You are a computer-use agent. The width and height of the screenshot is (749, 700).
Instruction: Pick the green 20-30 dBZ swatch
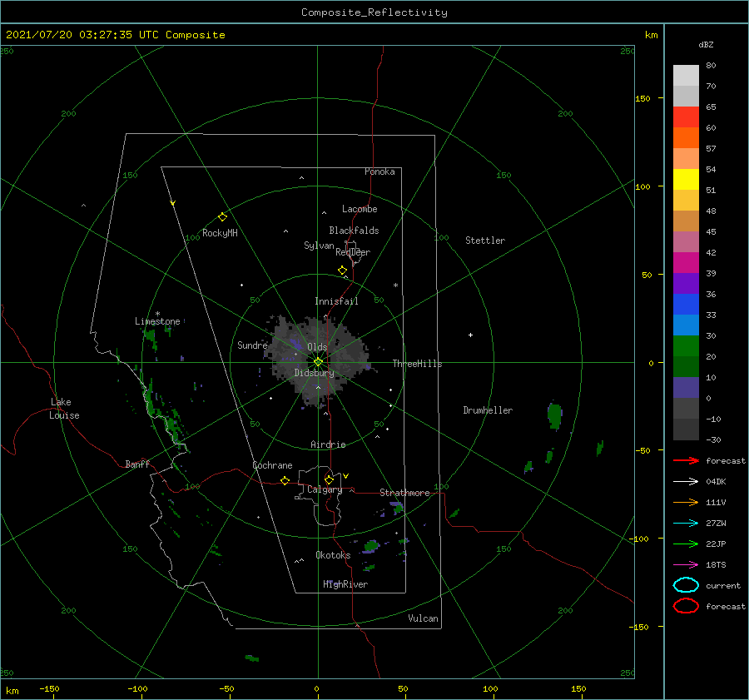pyautogui.click(x=686, y=346)
